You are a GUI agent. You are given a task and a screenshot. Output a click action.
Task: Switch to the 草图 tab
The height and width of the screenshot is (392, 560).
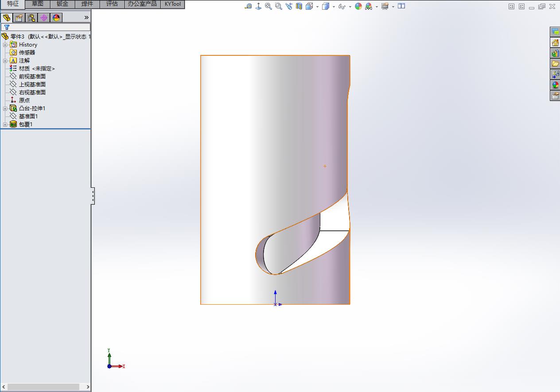(38, 4)
